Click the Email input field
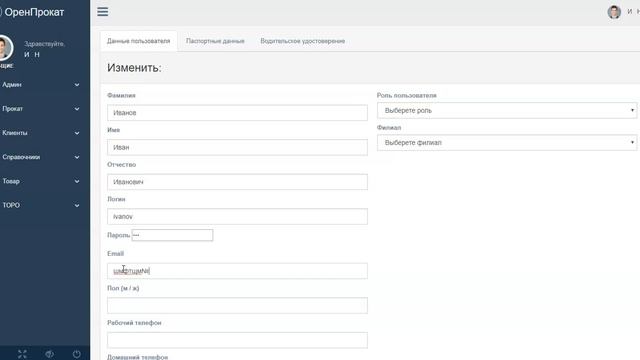This screenshot has width=640, height=360. click(x=237, y=271)
